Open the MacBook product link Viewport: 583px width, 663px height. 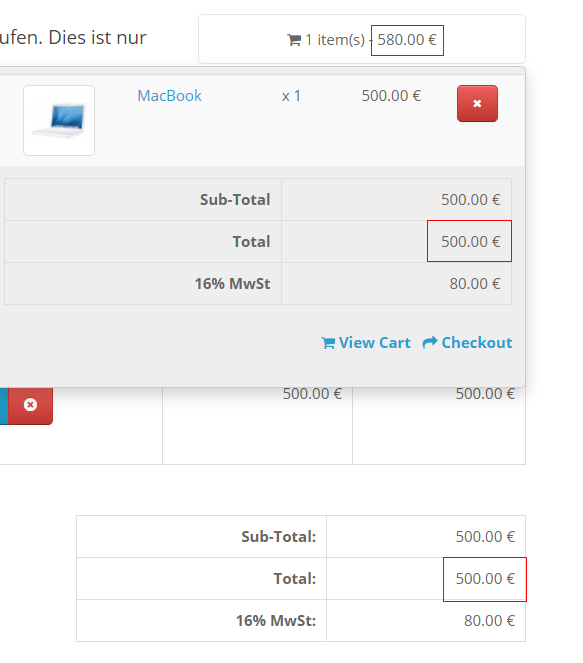point(170,96)
